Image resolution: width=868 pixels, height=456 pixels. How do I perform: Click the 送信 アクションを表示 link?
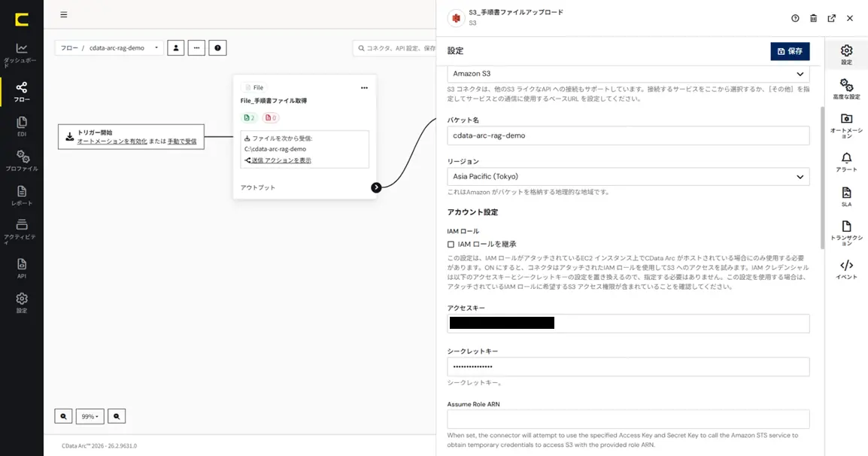pos(281,160)
